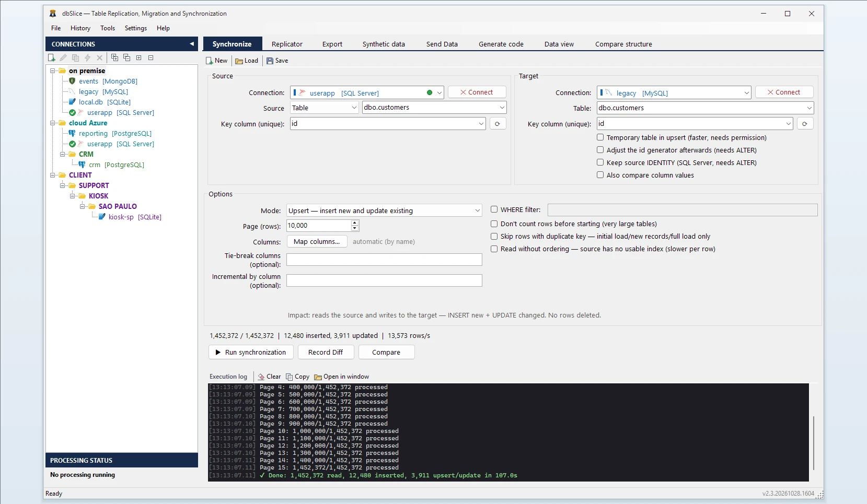The image size is (867, 504).
Task: Click the lightning bolt connect icon
Action: (87, 58)
